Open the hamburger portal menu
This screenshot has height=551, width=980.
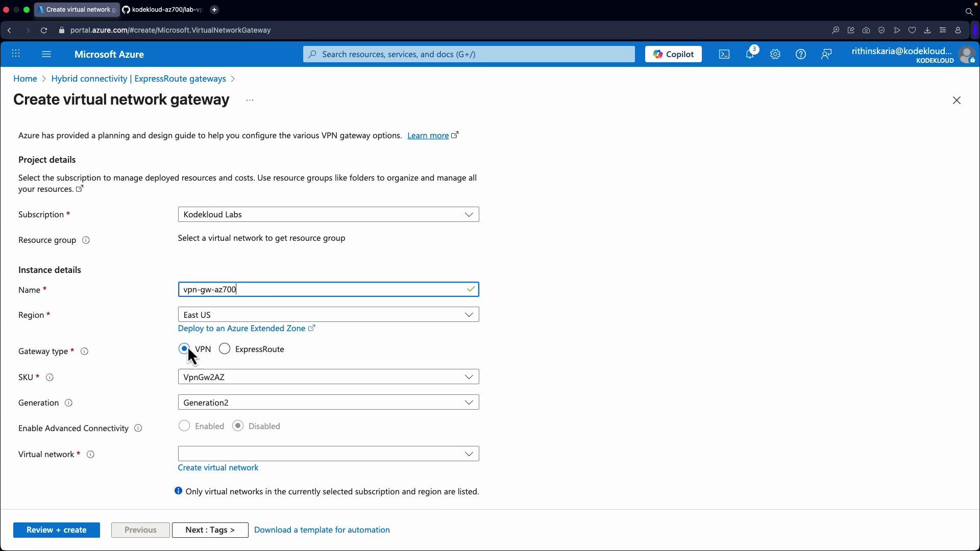pos(46,54)
